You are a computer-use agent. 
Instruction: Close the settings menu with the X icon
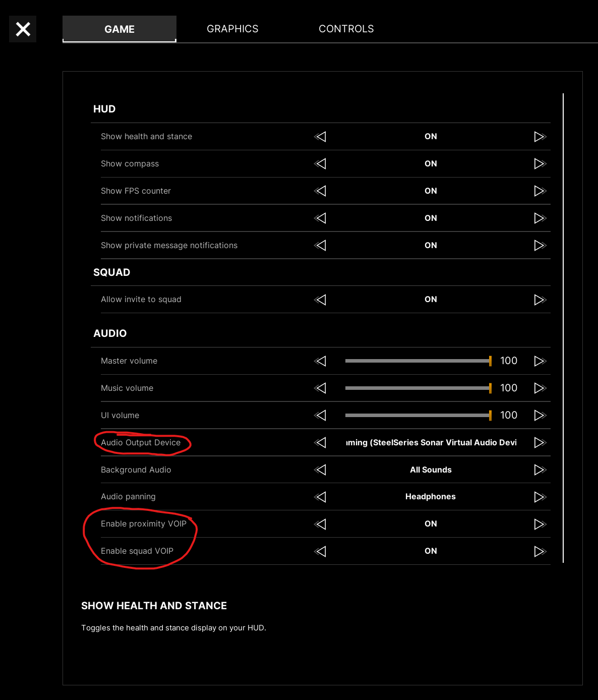(x=23, y=29)
